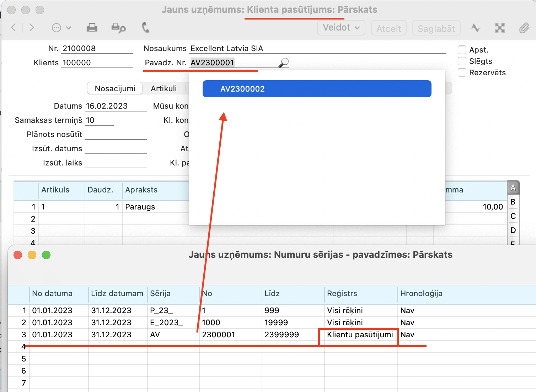Image resolution: width=536 pixels, height=392 pixels.
Task: Toggle the Slēgts checkbox
Action: (x=462, y=61)
